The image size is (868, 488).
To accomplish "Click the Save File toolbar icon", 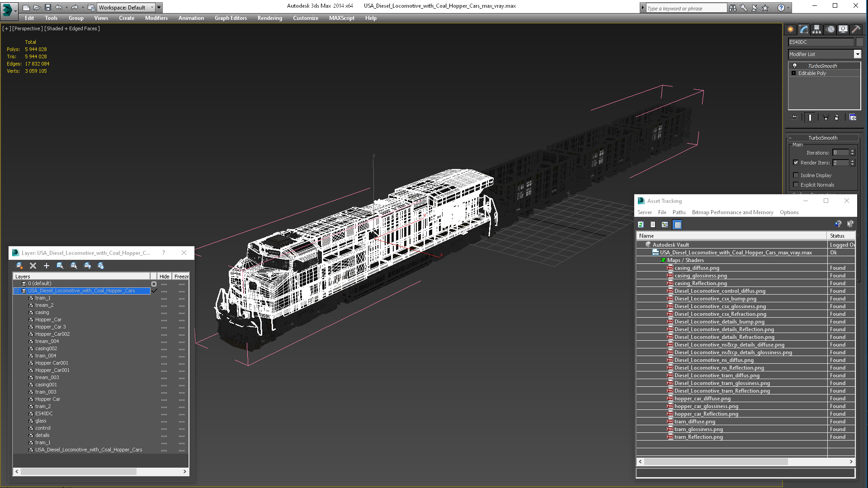I will [48, 7].
